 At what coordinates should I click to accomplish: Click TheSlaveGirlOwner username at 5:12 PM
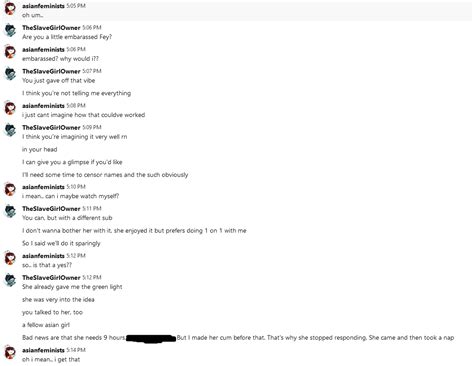tap(51, 277)
